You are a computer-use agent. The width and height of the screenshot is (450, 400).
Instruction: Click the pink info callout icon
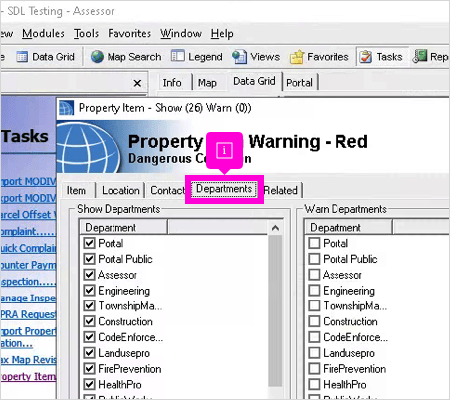click(x=224, y=150)
